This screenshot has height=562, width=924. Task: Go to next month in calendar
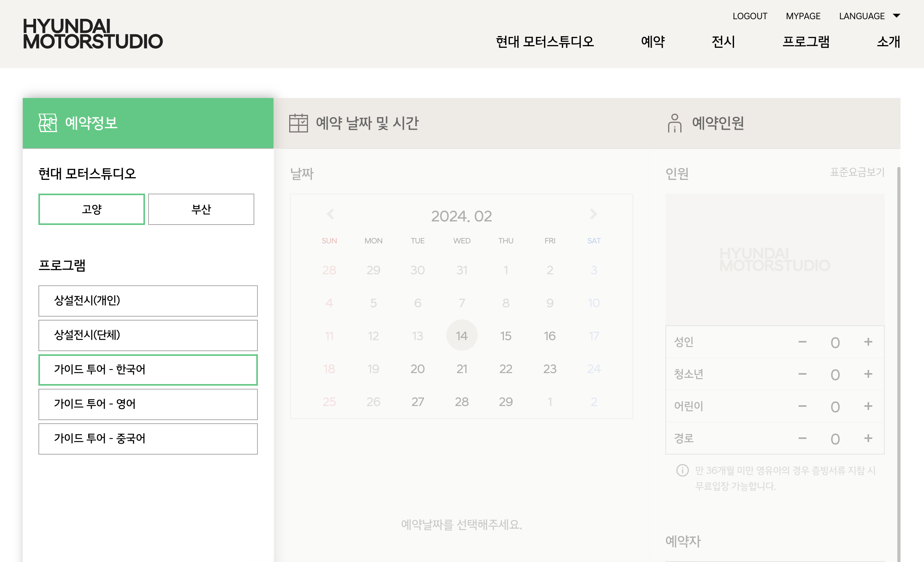coord(593,214)
